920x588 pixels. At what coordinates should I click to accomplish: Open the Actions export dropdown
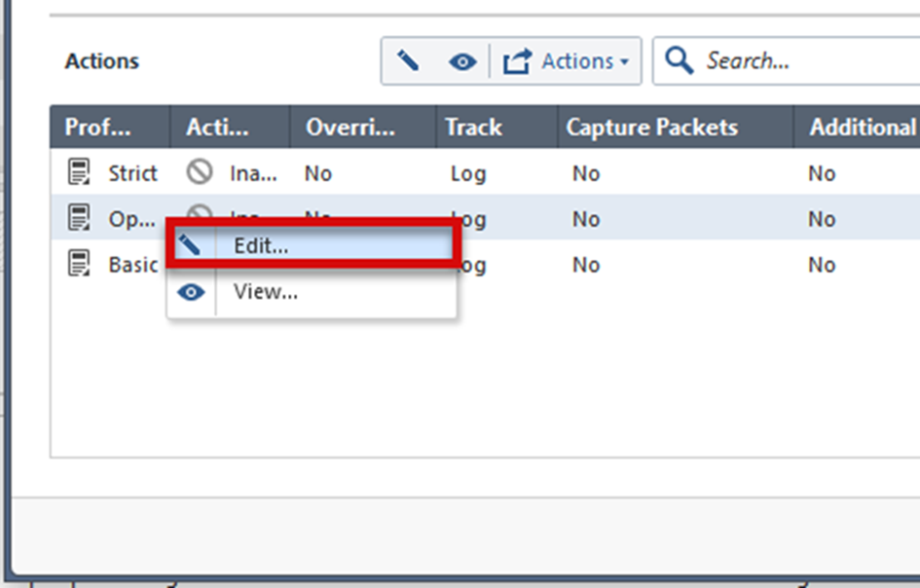tap(567, 61)
